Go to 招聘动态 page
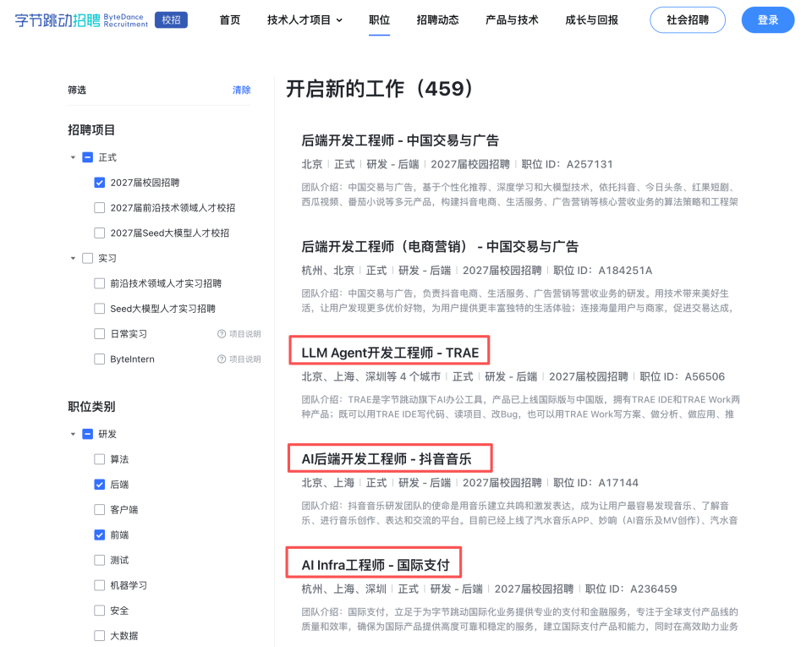This screenshot has width=812, height=647. point(437,20)
